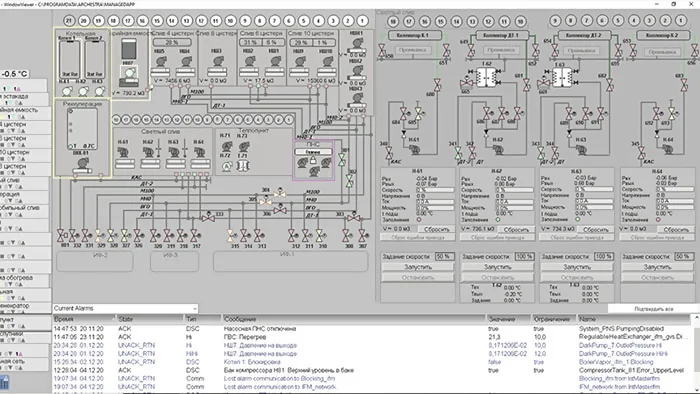700x394 pixels.
Task: Click the Коллектор ДТ 2 button
Action: click(583, 35)
